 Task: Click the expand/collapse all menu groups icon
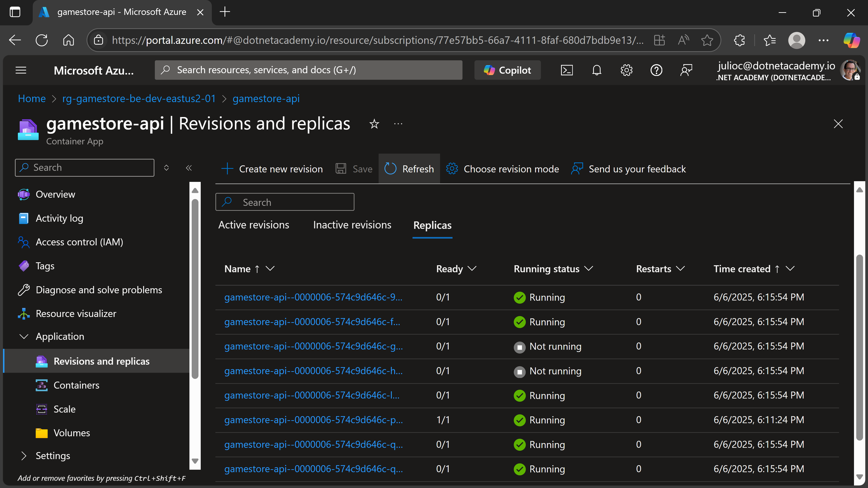[x=166, y=168]
